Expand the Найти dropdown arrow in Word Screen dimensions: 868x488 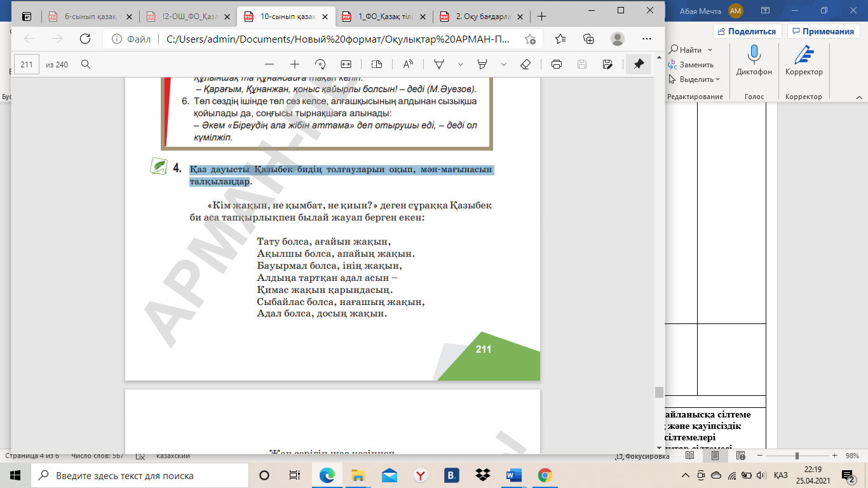tap(710, 50)
